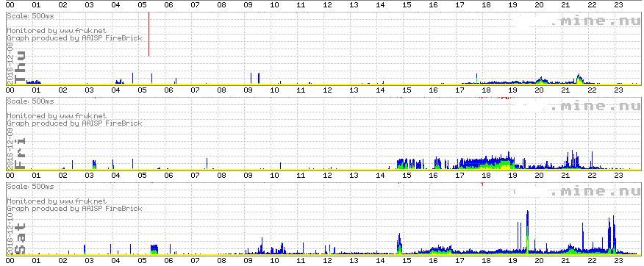The height and width of the screenshot is (266, 644).
Task: Click hour "23" on axis above Thursday graph
Action: click(x=618, y=5)
